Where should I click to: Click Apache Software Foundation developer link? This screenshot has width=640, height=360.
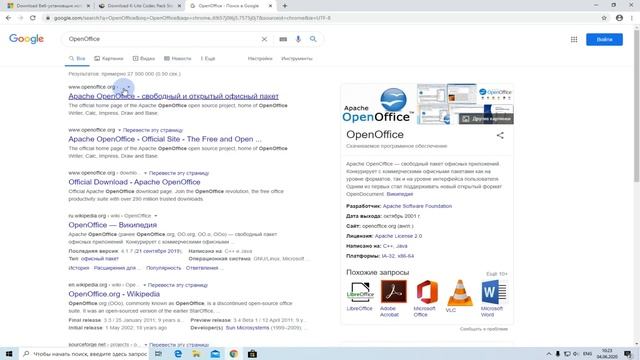pyautogui.click(x=417, y=206)
